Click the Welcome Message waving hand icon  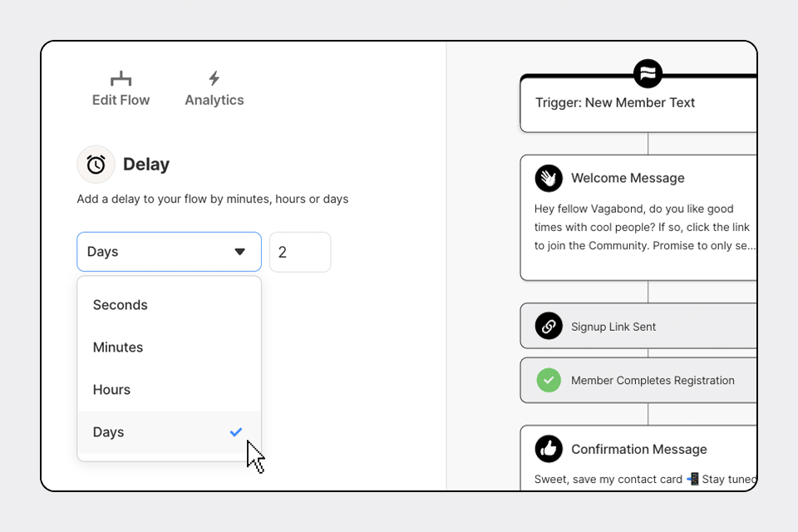tap(549, 178)
